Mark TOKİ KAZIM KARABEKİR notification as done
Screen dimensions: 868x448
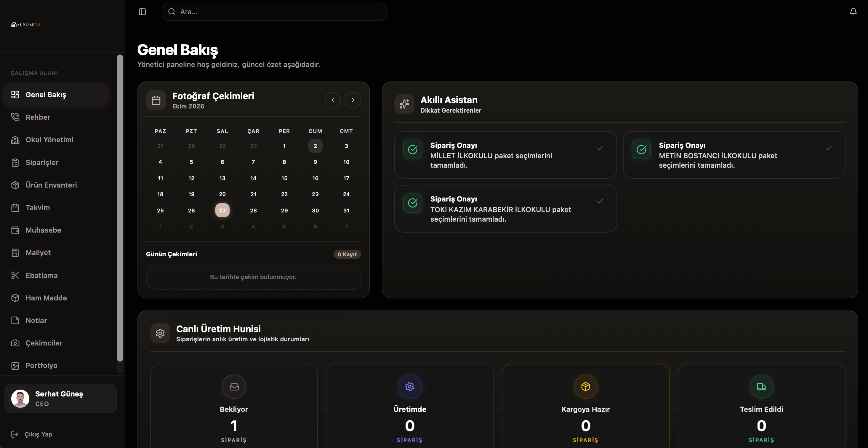[x=600, y=201]
